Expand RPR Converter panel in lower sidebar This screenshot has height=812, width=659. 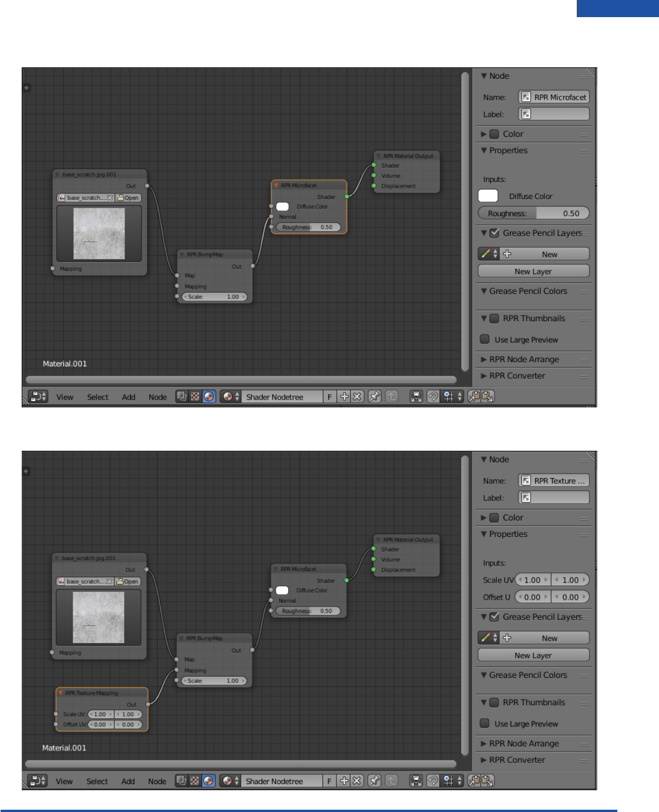484,760
